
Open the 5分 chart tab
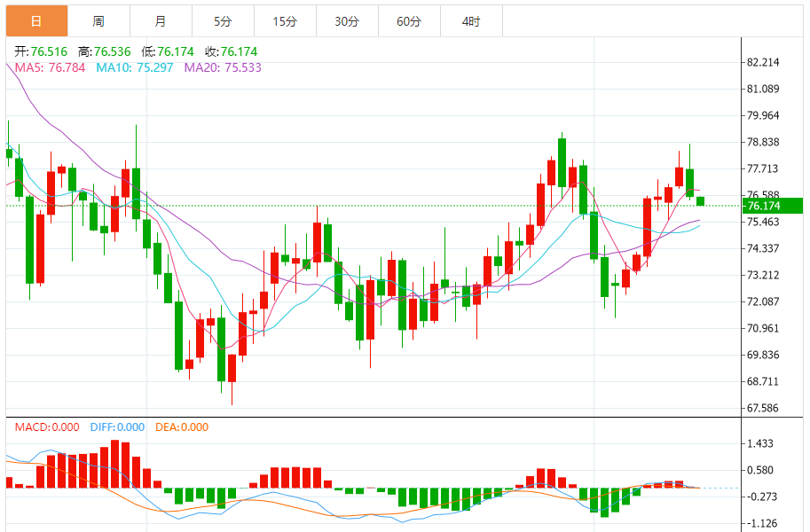(x=223, y=21)
